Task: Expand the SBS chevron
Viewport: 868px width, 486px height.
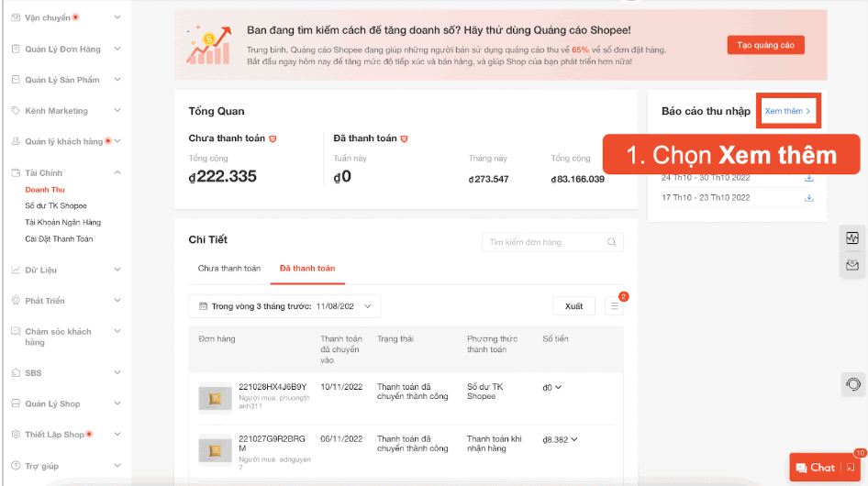Action: coord(117,372)
